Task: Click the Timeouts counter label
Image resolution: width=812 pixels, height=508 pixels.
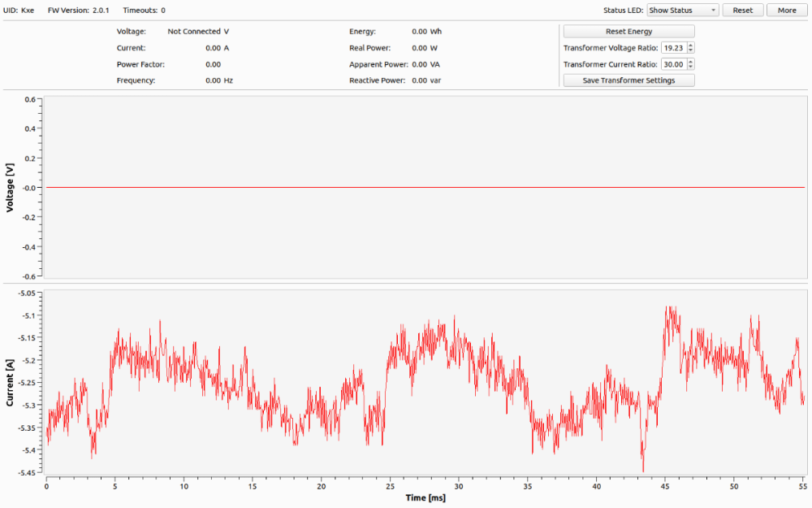Action: click(x=144, y=11)
